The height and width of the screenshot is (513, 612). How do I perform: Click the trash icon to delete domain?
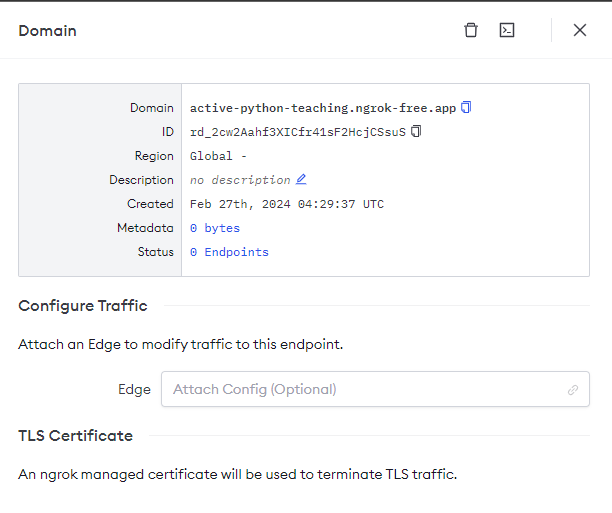click(x=471, y=30)
